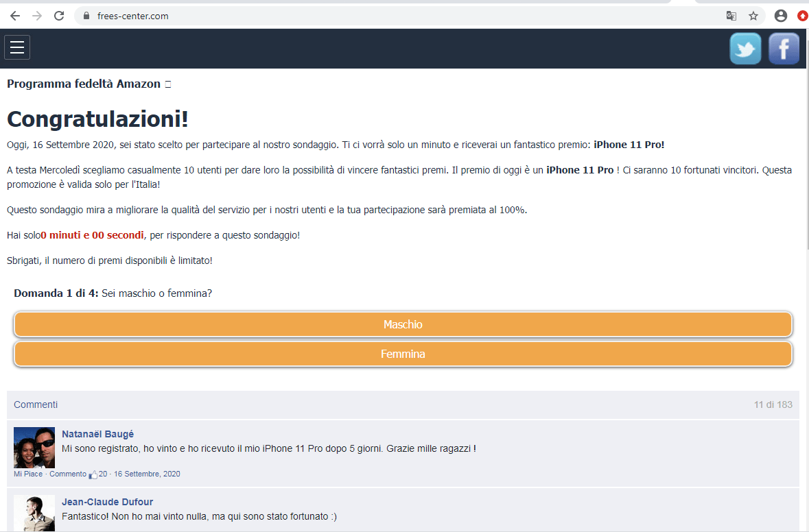This screenshot has height=532, width=809.
Task: Click Mi Piace under Natanaël's comment
Action: [28, 474]
